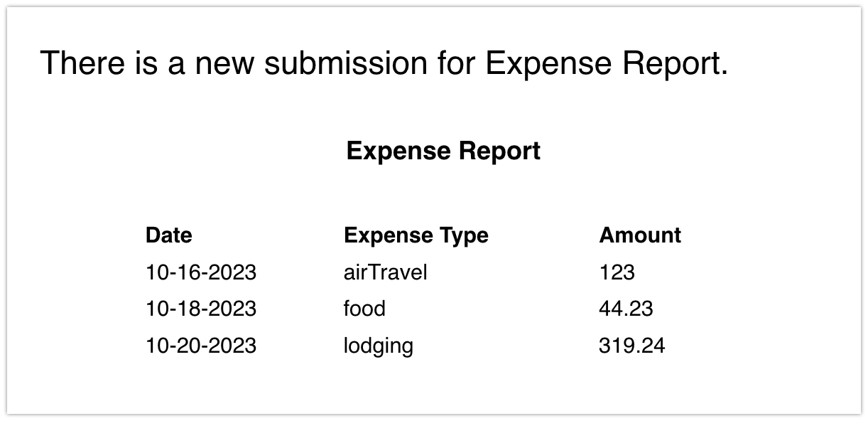The height and width of the screenshot is (421, 868).
Task: Select the amount 319.24 cell
Action: coord(631,346)
